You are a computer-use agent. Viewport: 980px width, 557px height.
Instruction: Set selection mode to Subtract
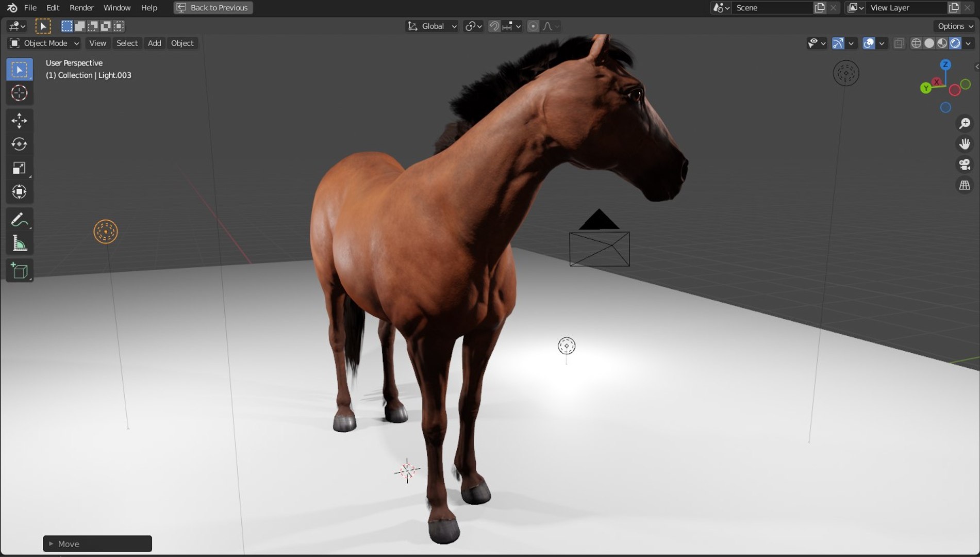pyautogui.click(x=93, y=26)
